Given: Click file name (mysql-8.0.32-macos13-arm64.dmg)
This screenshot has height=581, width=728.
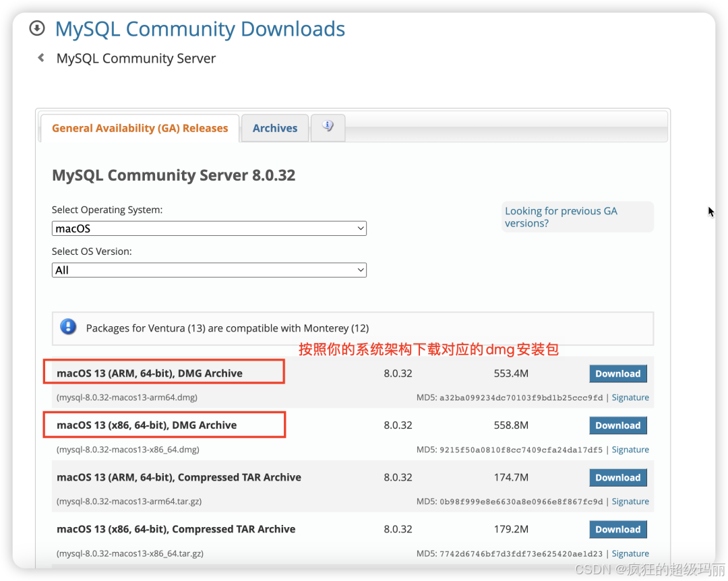Looking at the screenshot, I should click(127, 398).
